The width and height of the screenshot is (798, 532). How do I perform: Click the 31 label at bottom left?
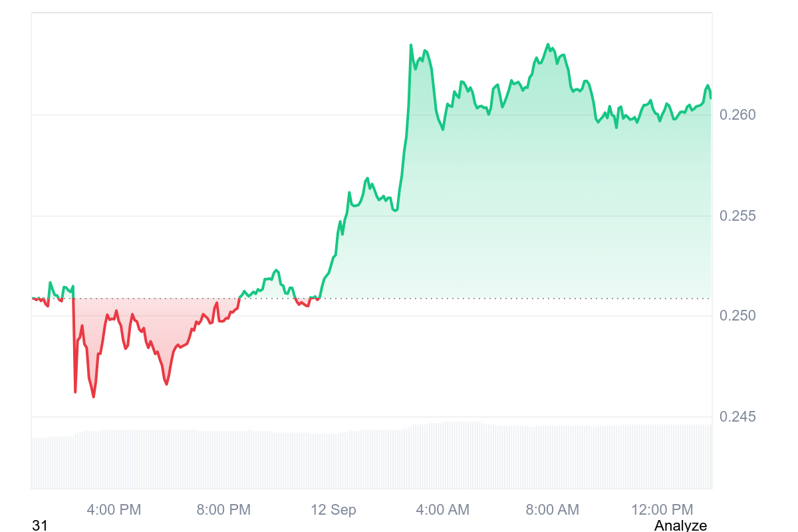40,525
